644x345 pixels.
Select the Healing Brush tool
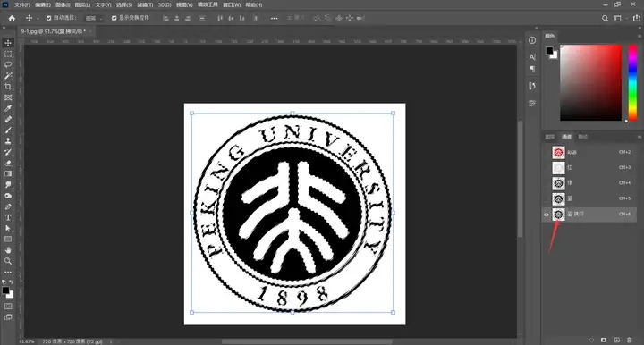click(8, 120)
